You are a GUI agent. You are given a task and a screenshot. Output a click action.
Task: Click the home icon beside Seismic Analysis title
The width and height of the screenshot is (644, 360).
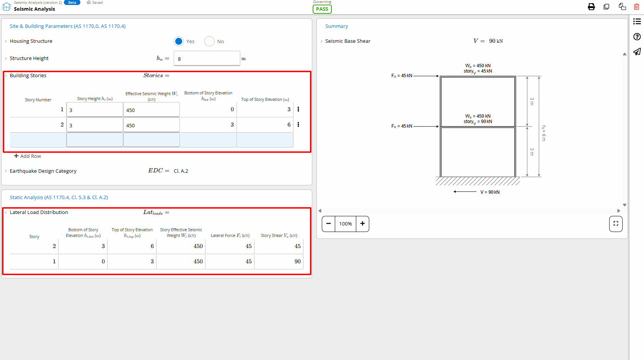pyautogui.click(x=7, y=6)
